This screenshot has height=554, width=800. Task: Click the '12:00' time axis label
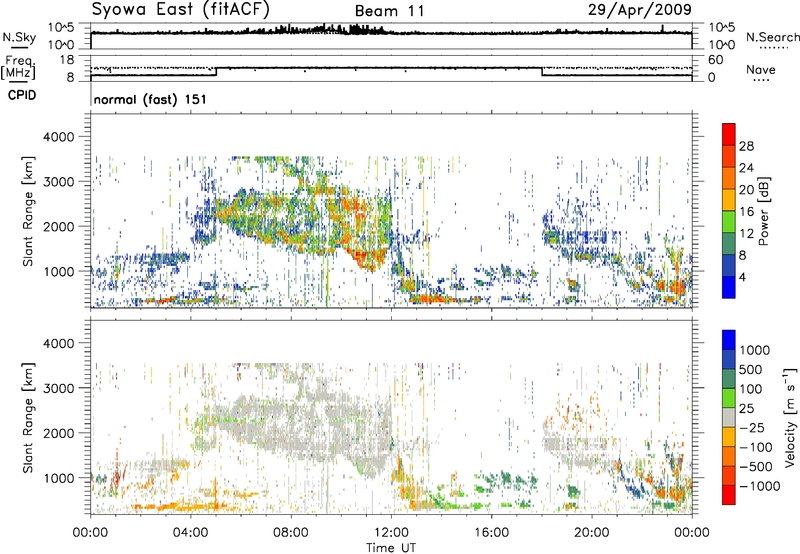coord(391,533)
